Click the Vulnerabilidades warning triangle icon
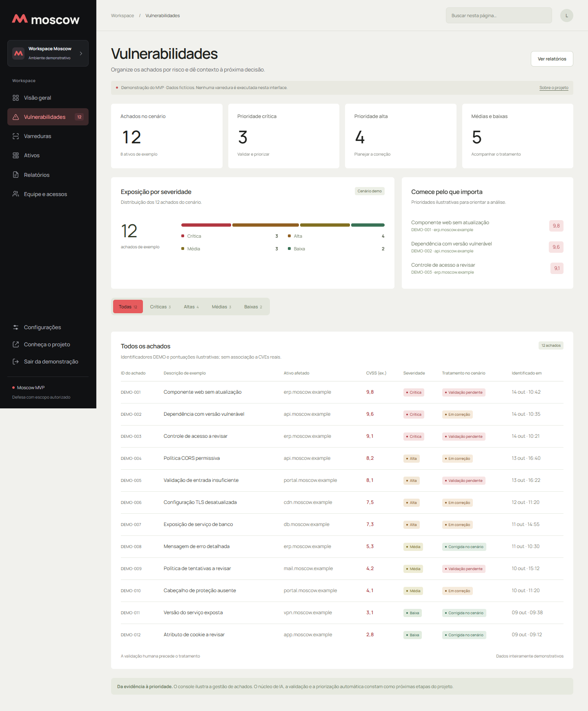 tap(16, 117)
